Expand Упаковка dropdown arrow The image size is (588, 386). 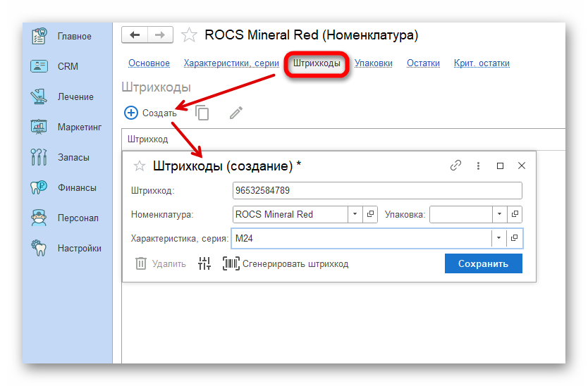(x=499, y=214)
